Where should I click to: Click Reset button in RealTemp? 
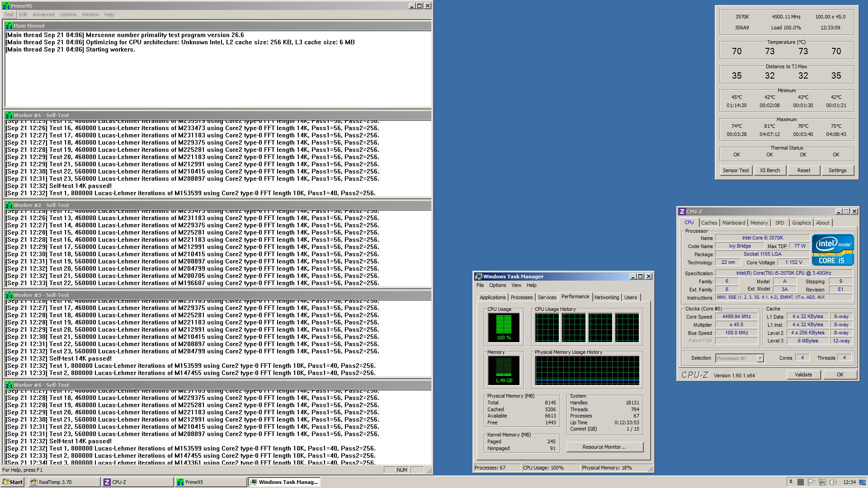tap(804, 170)
